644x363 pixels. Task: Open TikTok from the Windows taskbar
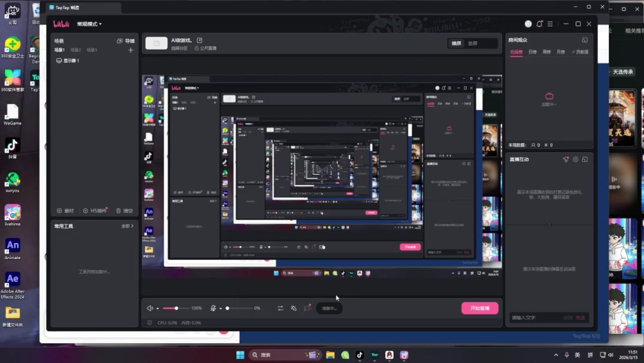(x=360, y=355)
